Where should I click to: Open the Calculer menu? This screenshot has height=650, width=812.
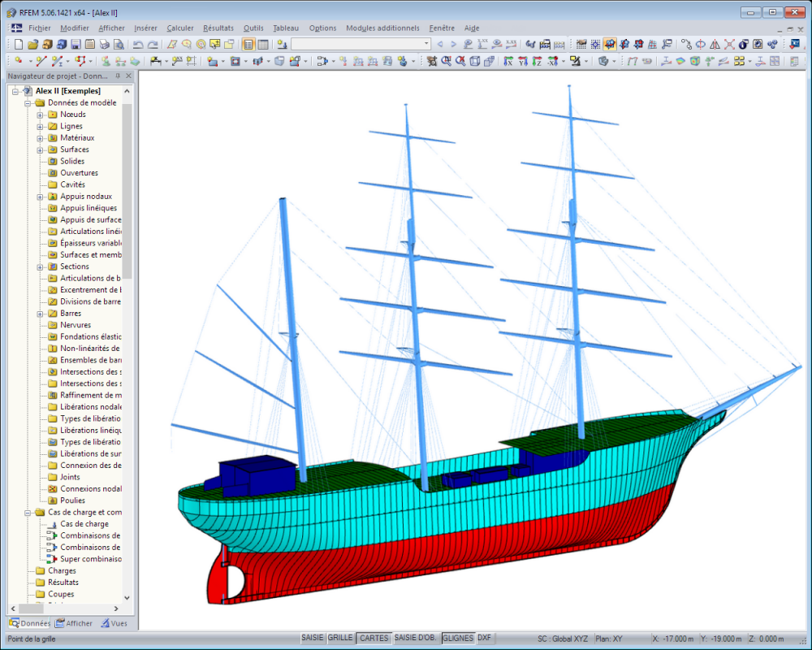point(180,28)
